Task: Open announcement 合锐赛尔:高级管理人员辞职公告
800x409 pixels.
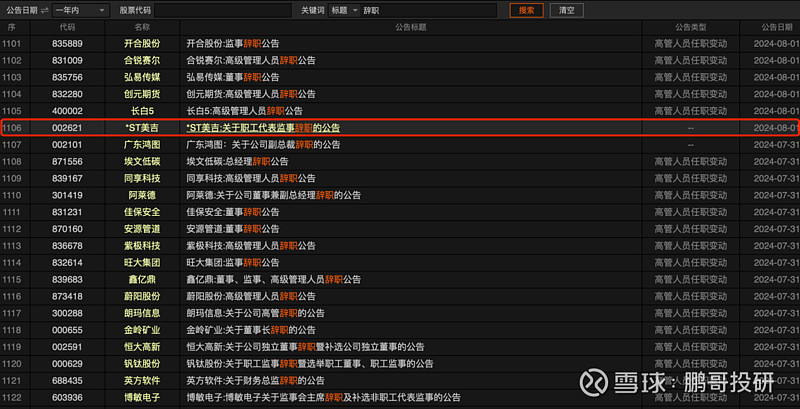Action: 251,61
